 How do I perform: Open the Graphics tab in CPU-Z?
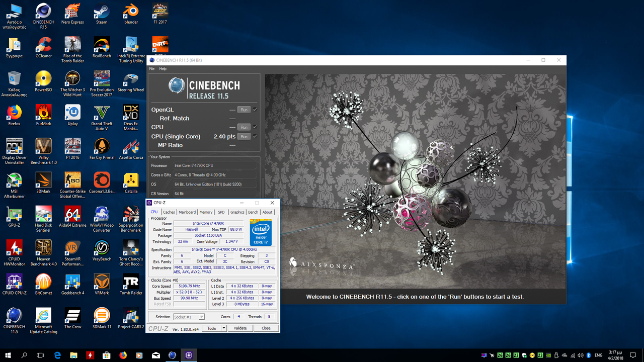pos(237,212)
